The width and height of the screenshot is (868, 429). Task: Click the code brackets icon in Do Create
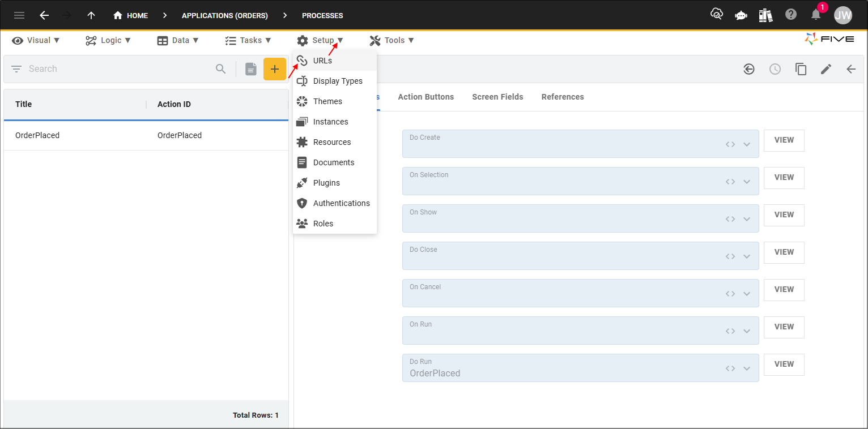coord(730,144)
